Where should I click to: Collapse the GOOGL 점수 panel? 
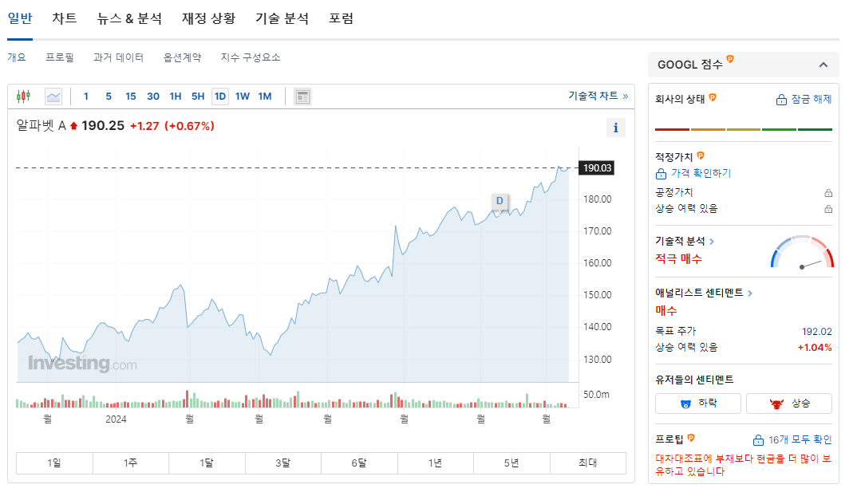click(x=823, y=65)
